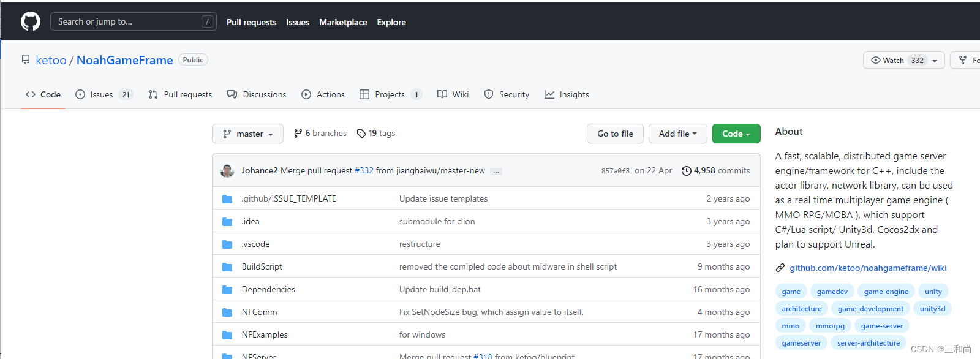Screen dimensions: 980x359
Task: Select the unity3d topic tag
Action: [932, 309]
